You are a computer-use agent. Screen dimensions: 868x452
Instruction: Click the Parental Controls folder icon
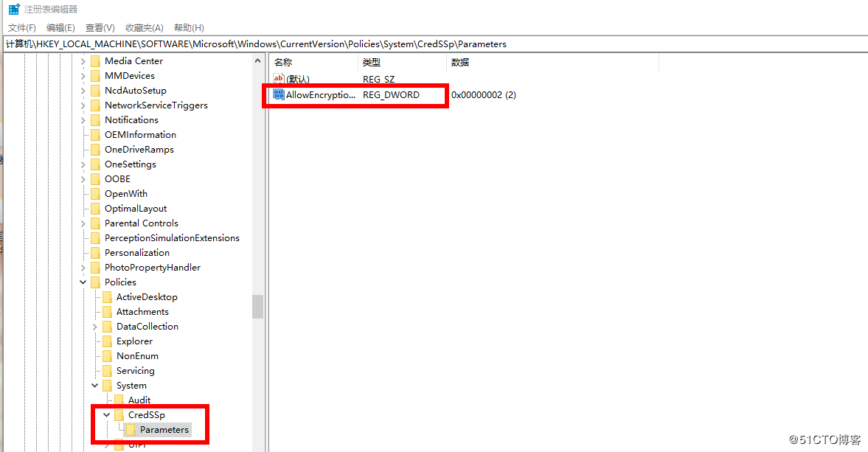tap(95, 223)
